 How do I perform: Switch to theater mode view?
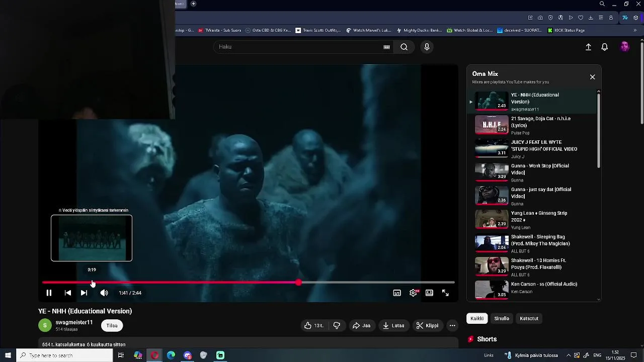click(x=429, y=293)
